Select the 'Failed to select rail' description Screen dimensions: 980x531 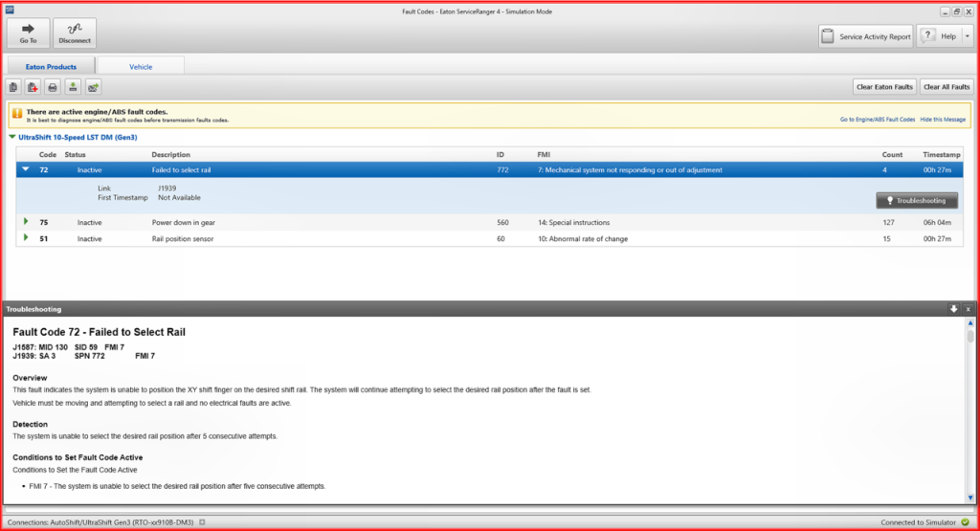181,170
